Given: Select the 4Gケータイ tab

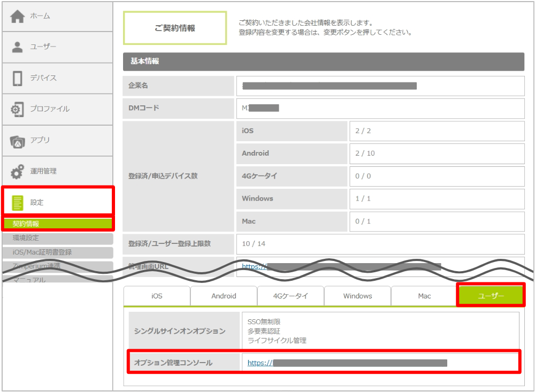Looking at the screenshot, I should tap(291, 296).
